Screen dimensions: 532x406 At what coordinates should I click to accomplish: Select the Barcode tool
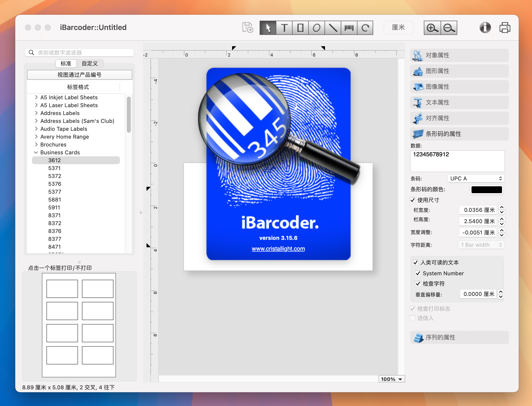[349, 28]
